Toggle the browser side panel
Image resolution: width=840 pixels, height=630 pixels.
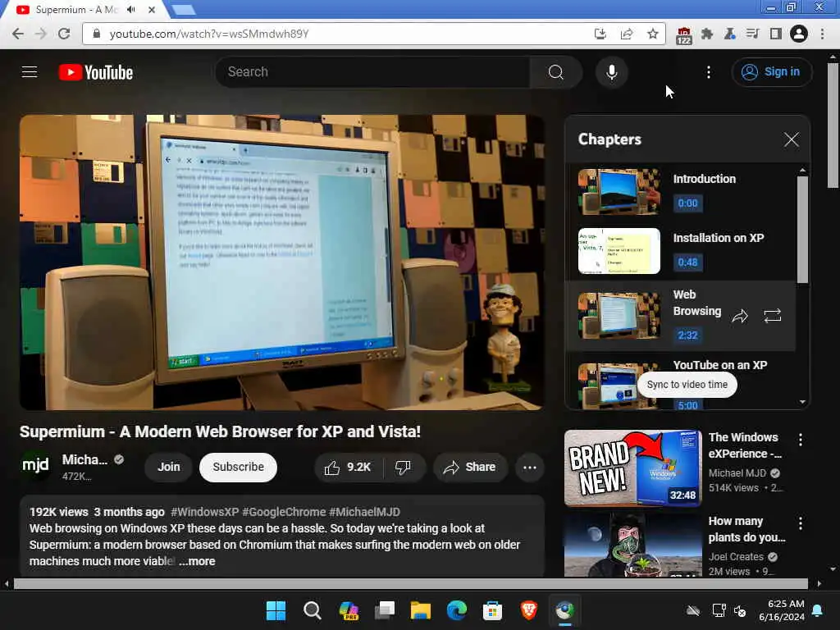tap(775, 34)
